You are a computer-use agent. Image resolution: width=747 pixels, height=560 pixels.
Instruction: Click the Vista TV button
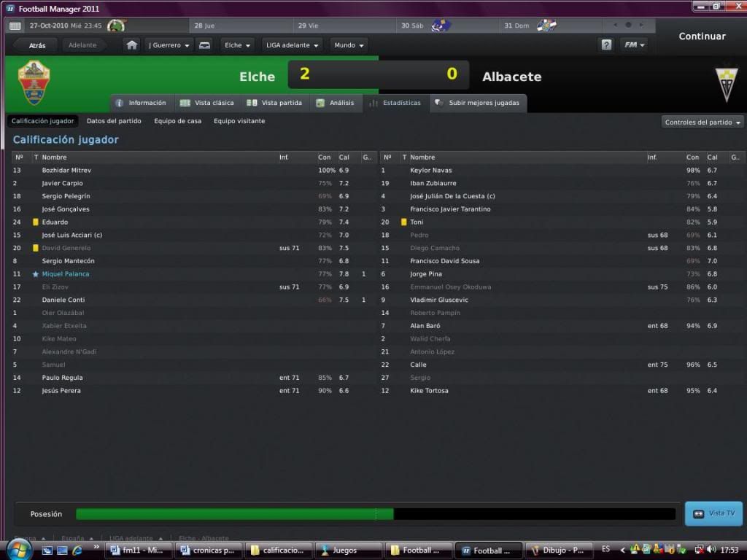click(x=713, y=513)
